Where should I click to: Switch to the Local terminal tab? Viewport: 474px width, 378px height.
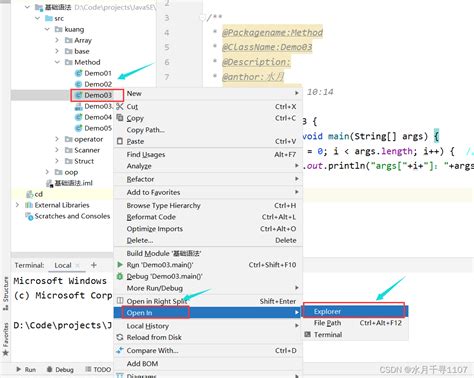point(63,265)
